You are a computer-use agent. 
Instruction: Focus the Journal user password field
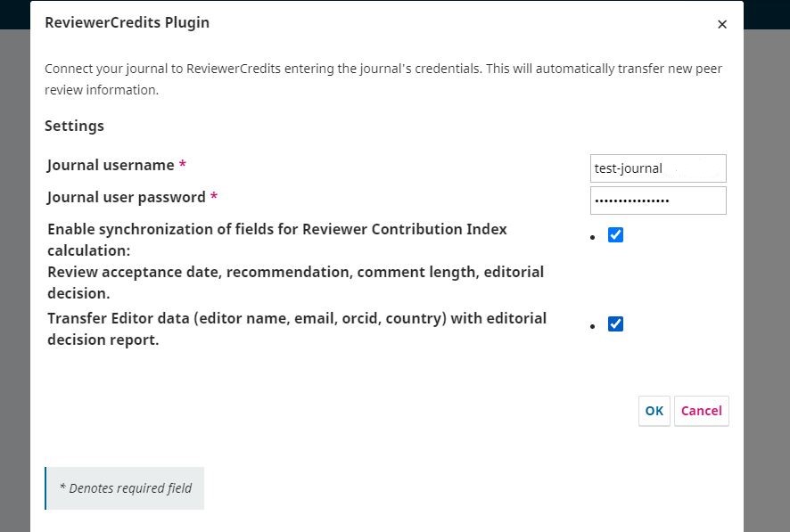pyautogui.click(x=658, y=201)
